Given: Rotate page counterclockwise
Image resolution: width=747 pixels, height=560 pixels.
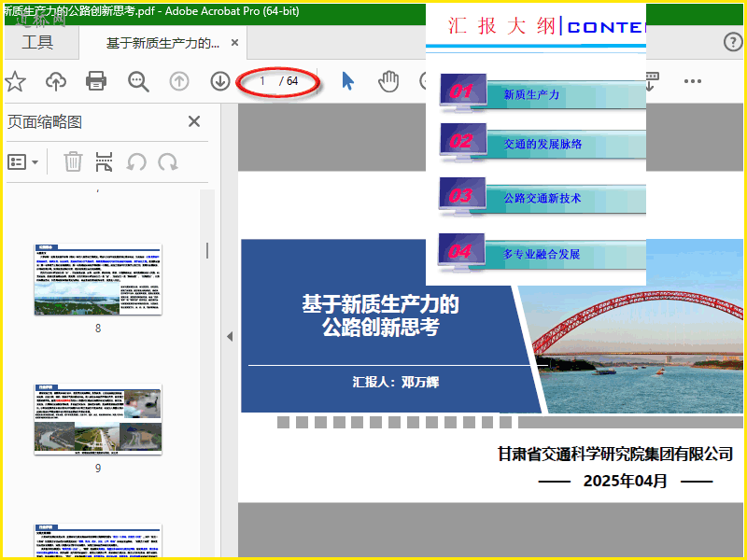Looking at the screenshot, I should [x=135, y=161].
